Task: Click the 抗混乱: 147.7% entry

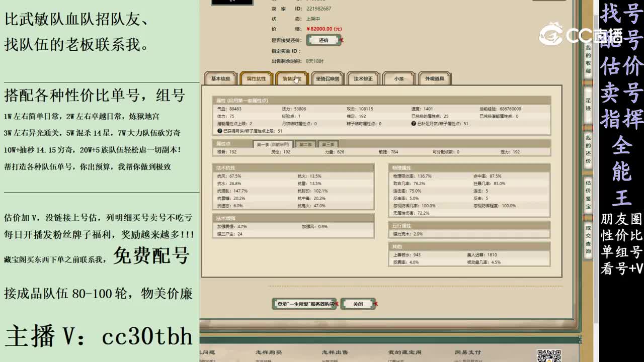Action: [x=232, y=191]
